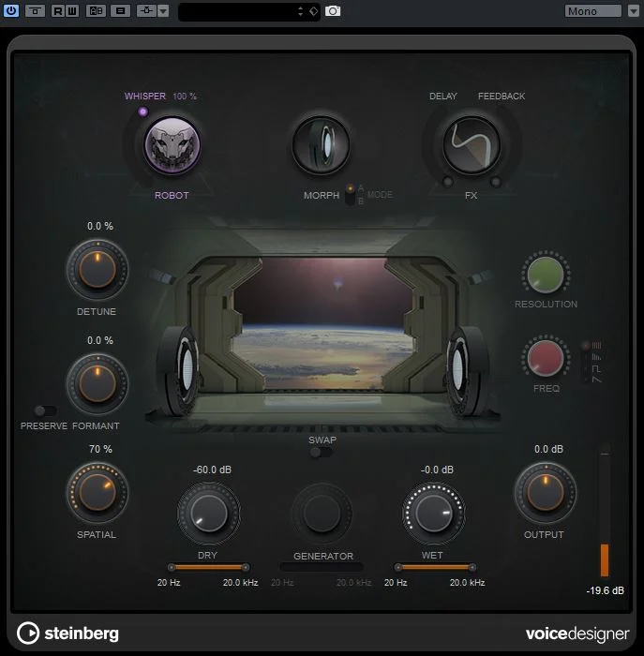The image size is (644, 656).
Task: Click the FX delay indicator dot
Action: pos(448,182)
